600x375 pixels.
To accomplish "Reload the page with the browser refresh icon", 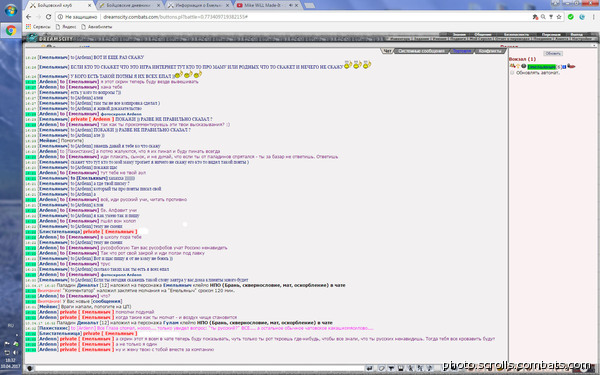I will click(x=48, y=17).
